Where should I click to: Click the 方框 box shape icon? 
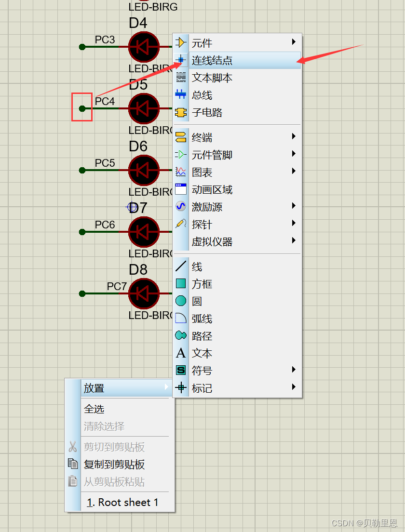click(181, 283)
